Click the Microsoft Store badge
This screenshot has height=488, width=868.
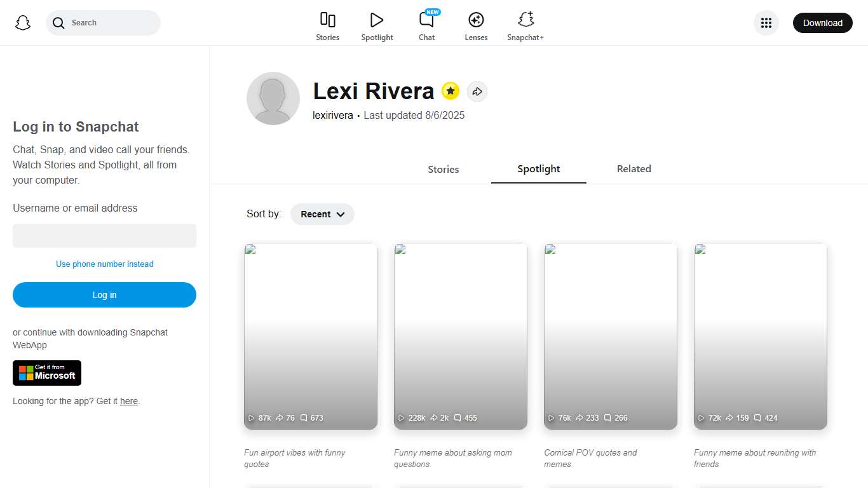click(46, 373)
